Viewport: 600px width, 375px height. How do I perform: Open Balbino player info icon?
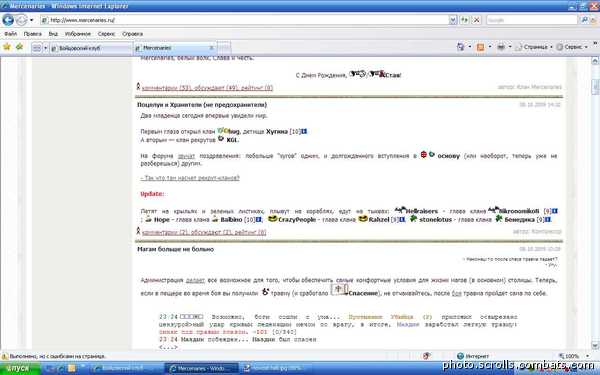pos(259,220)
